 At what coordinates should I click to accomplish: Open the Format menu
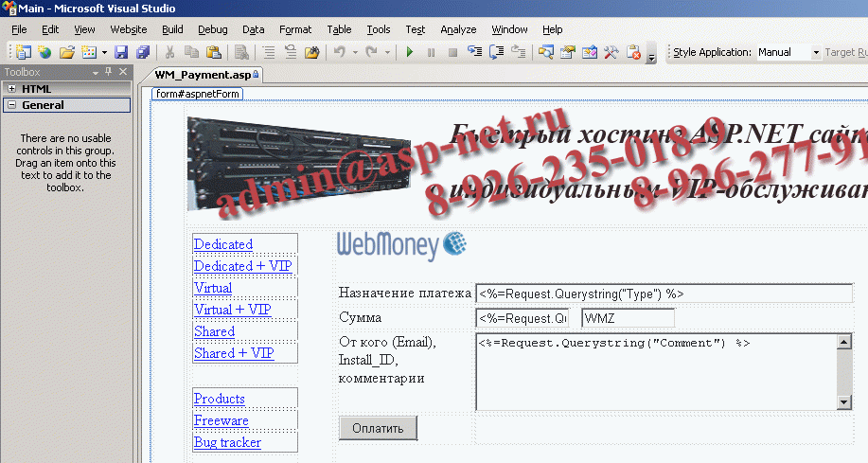[295, 29]
